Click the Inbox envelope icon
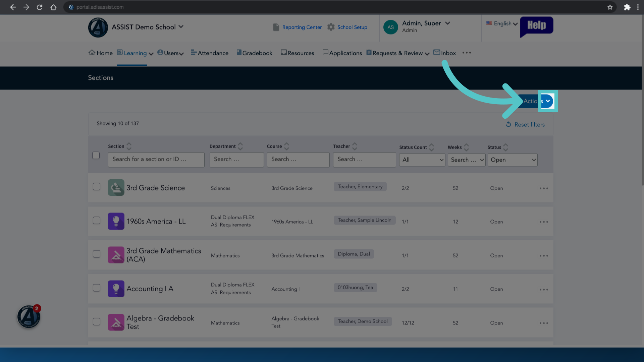The image size is (644, 362). pos(437,52)
